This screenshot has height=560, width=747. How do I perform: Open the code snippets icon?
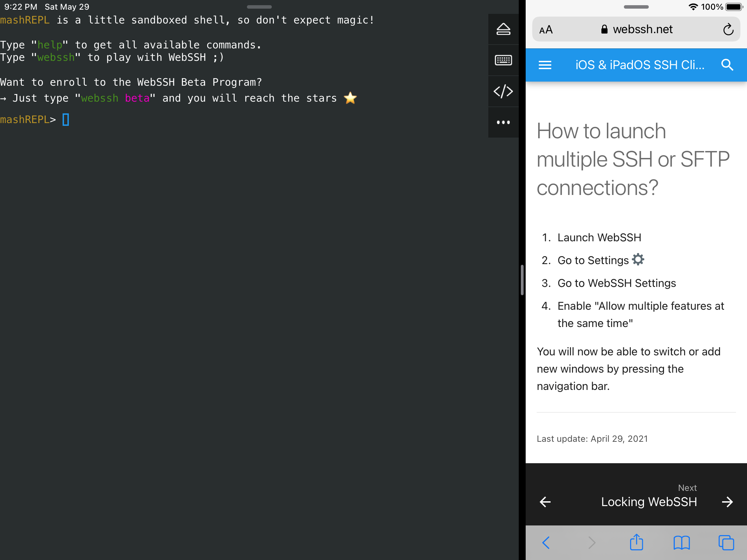click(503, 91)
